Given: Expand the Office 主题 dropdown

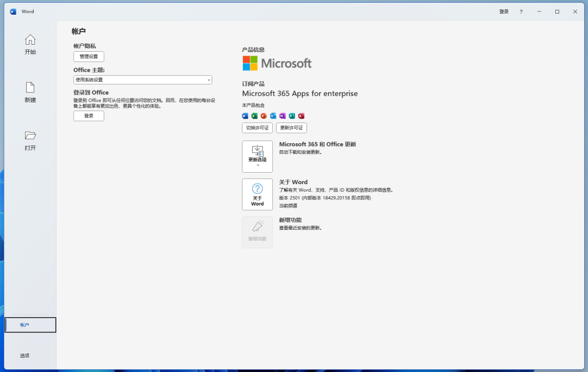Looking at the screenshot, I should tap(143, 80).
